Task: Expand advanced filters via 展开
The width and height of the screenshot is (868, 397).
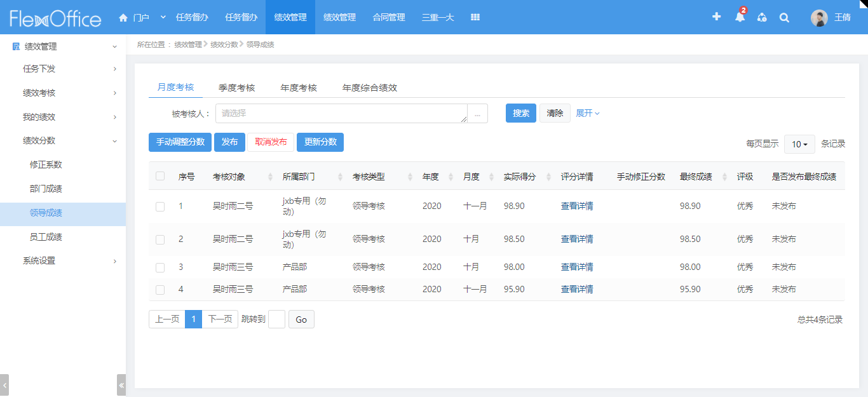Action: (587, 113)
